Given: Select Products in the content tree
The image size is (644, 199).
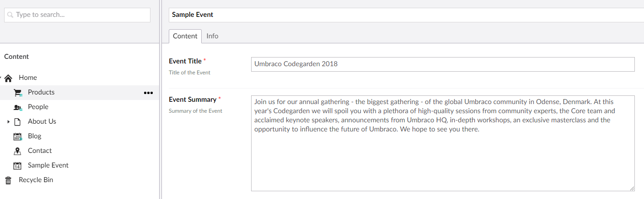Looking at the screenshot, I should [41, 92].
